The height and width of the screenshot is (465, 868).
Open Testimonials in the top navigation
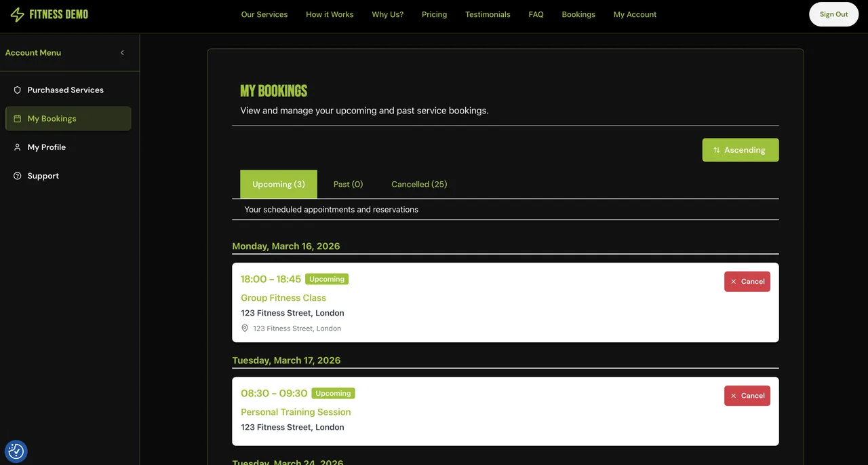pos(488,14)
